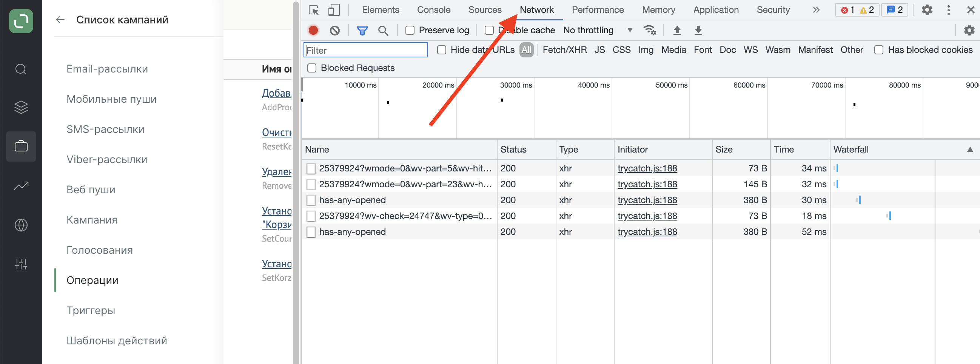Image resolution: width=980 pixels, height=364 pixels.
Task: Import HAR file upload arrow
Action: point(677,30)
